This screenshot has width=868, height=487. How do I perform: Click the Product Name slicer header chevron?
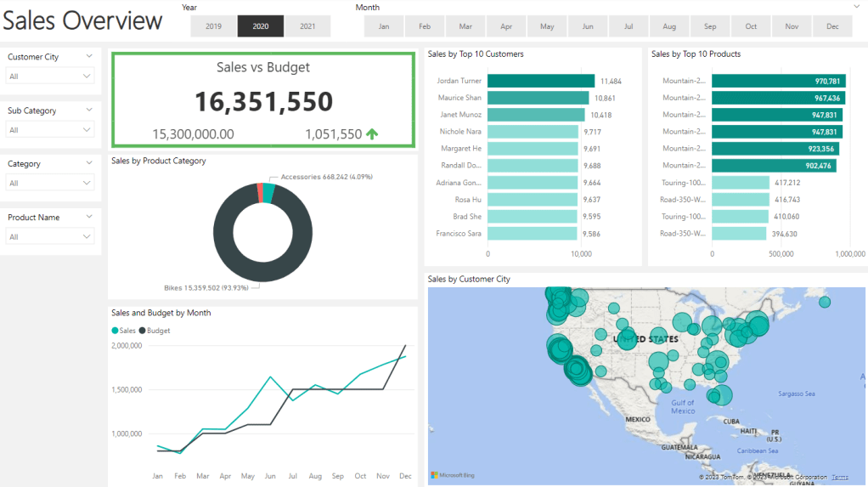tap(89, 218)
